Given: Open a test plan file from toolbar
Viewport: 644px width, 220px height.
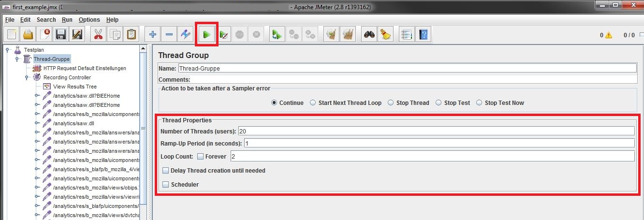Looking at the screenshot, I should coord(28,34).
